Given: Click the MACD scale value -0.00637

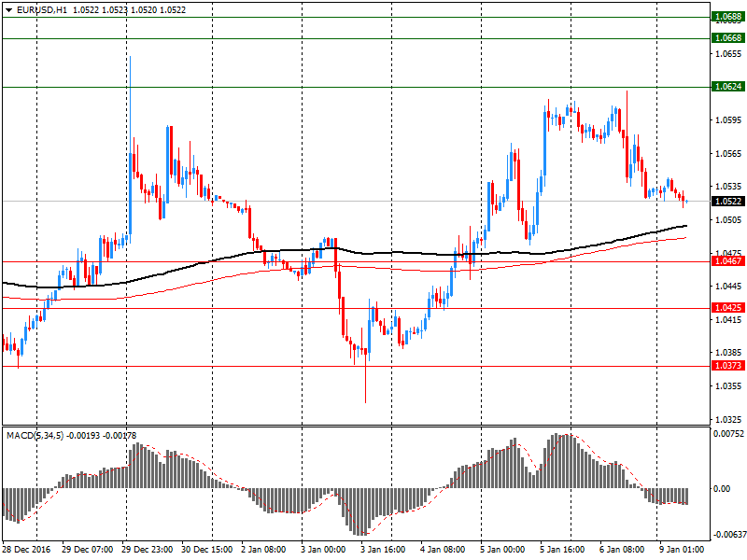Looking at the screenshot, I should pos(728,535).
